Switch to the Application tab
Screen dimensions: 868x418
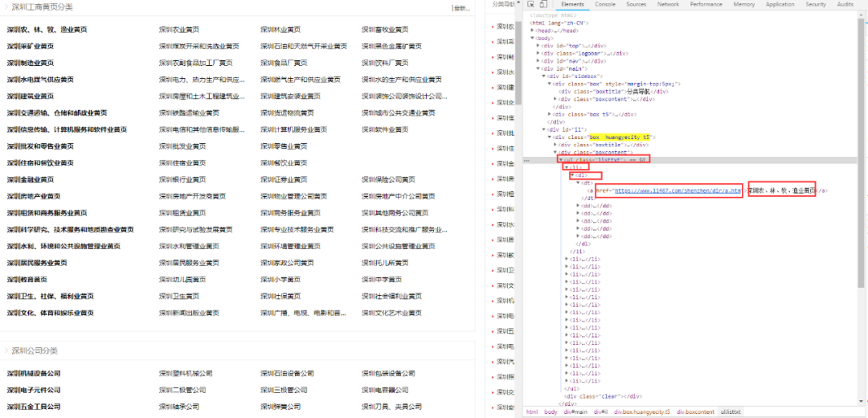[780, 5]
